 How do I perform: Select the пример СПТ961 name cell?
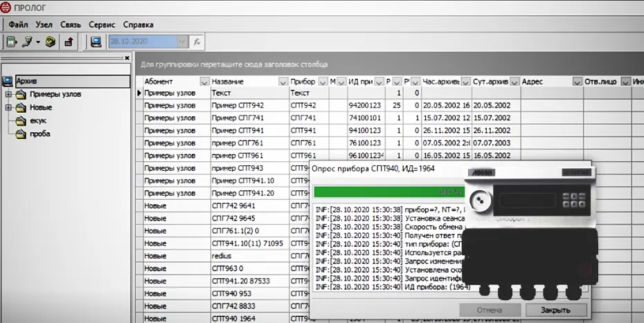pos(250,156)
